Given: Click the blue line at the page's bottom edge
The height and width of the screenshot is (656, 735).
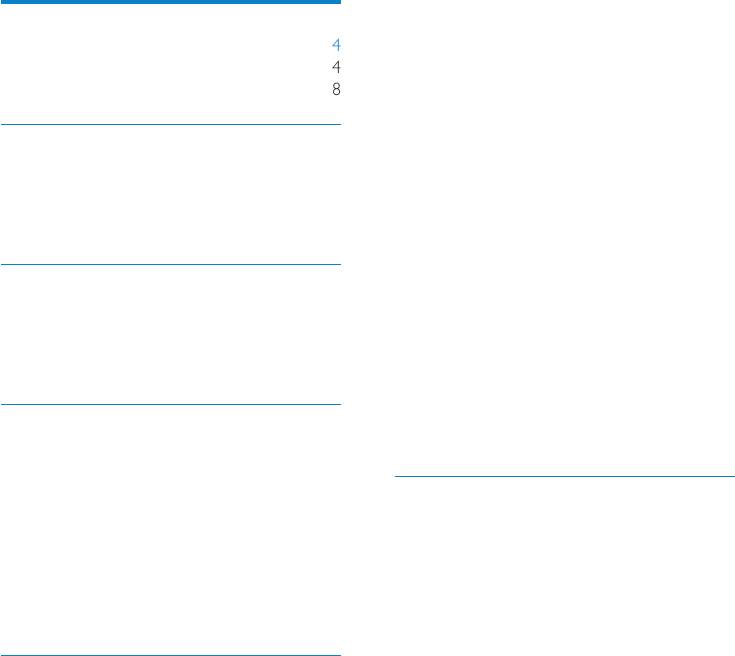Looking at the screenshot, I should pyautogui.click(x=171, y=655).
